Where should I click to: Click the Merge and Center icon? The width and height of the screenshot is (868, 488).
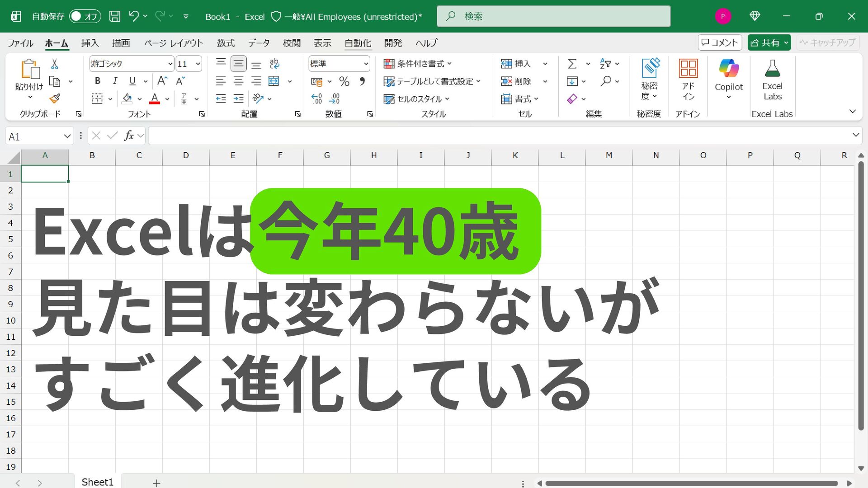(274, 81)
